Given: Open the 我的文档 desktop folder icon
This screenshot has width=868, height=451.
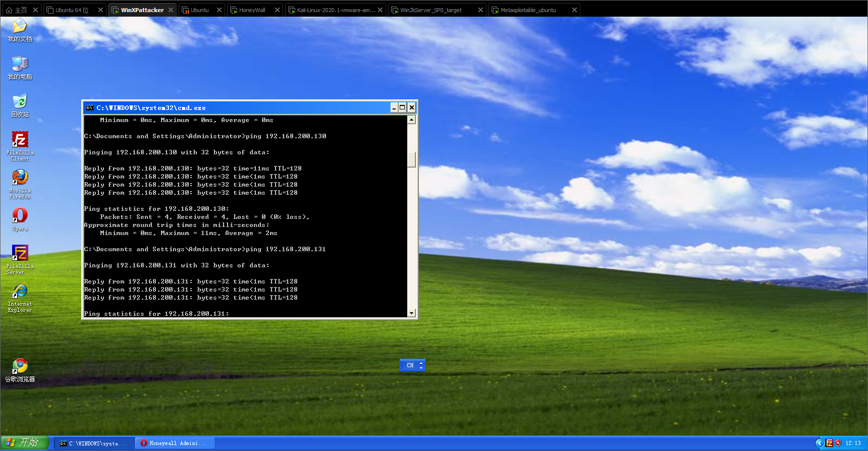Looking at the screenshot, I should click(x=20, y=29).
